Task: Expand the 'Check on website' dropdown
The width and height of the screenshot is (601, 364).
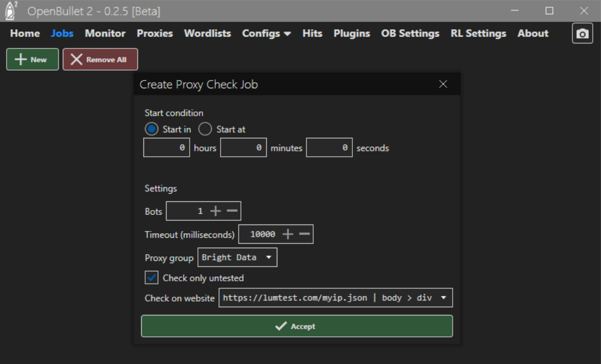Action: pyautogui.click(x=335, y=298)
